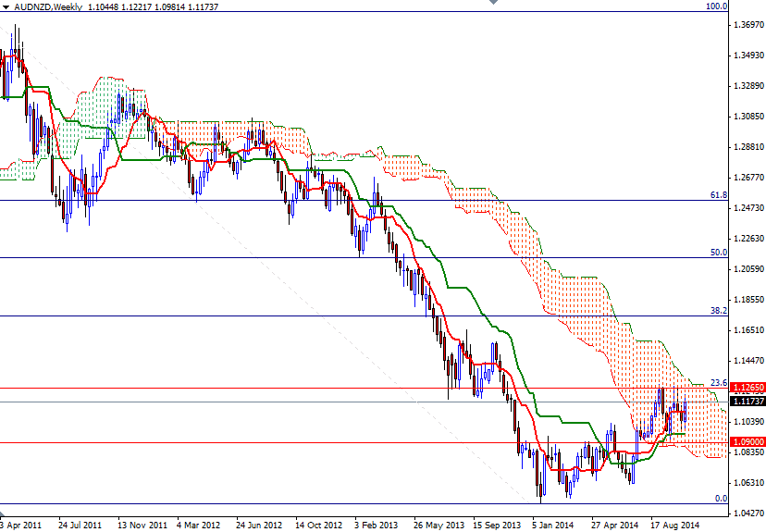
Task: Select the 38.2 Fibonacci level label
Action: (719, 310)
